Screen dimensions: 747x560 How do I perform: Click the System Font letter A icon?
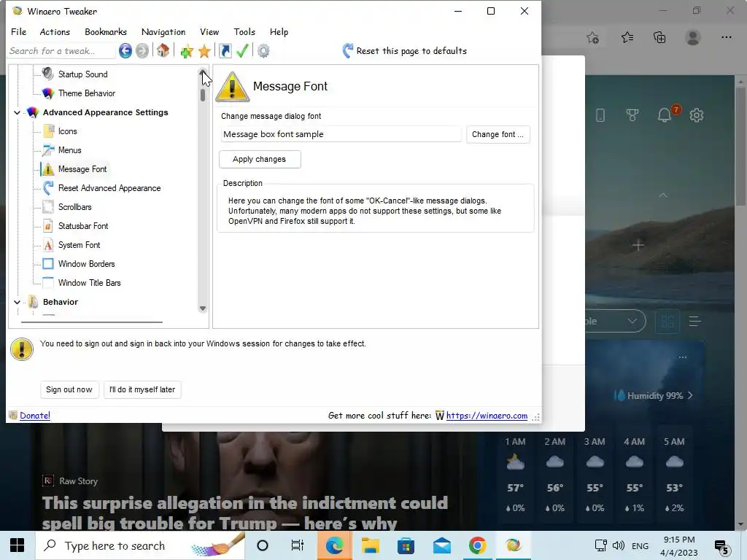tap(48, 245)
